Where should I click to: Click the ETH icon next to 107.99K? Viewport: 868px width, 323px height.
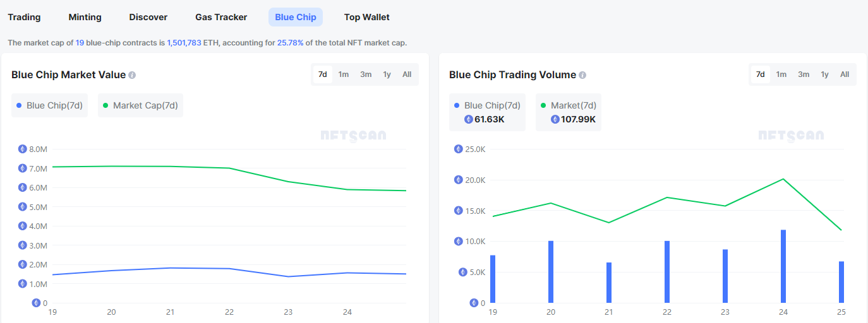[555, 119]
